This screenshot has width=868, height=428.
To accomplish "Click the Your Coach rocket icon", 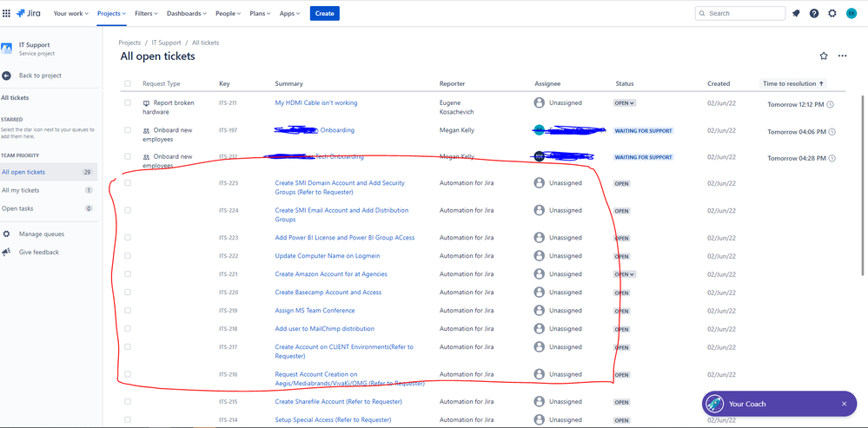I will point(716,404).
